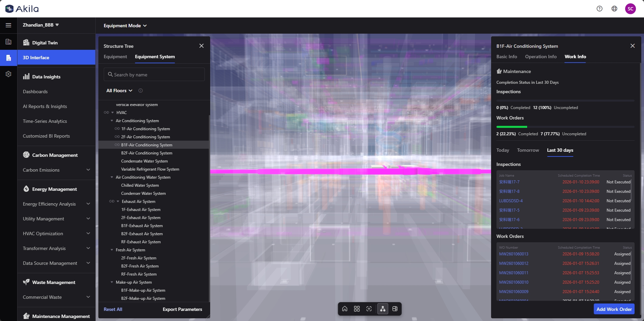
Task: Click the four-square grid icon in bottom toolbar
Action: (x=357, y=309)
